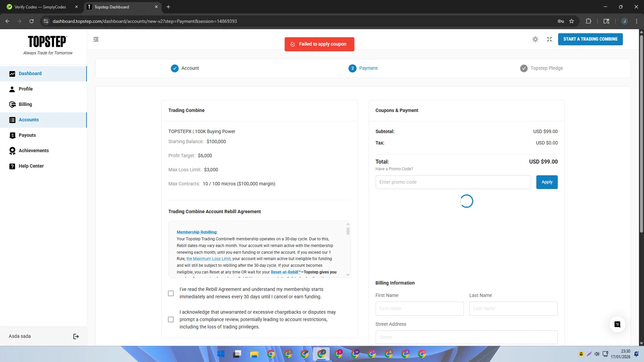The width and height of the screenshot is (644, 362).
Task: Open the Reset-at-Rebill link
Action: point(286,272)
